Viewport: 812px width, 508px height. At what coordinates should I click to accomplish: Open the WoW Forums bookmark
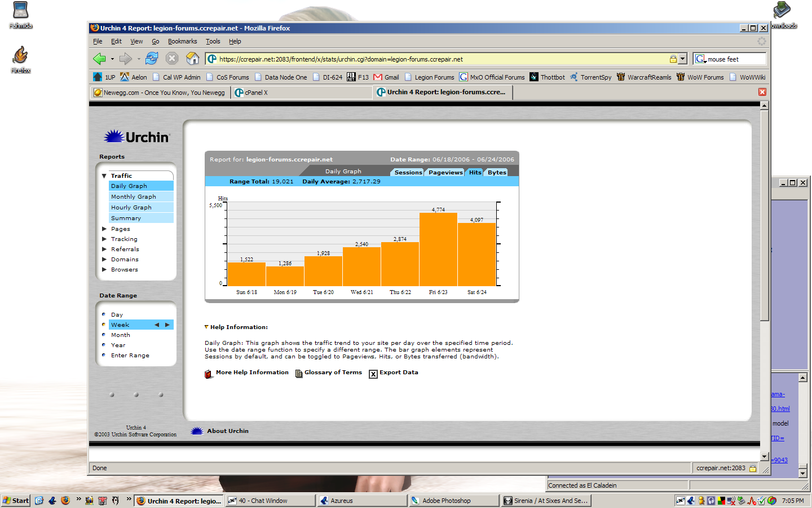[700, 77]
